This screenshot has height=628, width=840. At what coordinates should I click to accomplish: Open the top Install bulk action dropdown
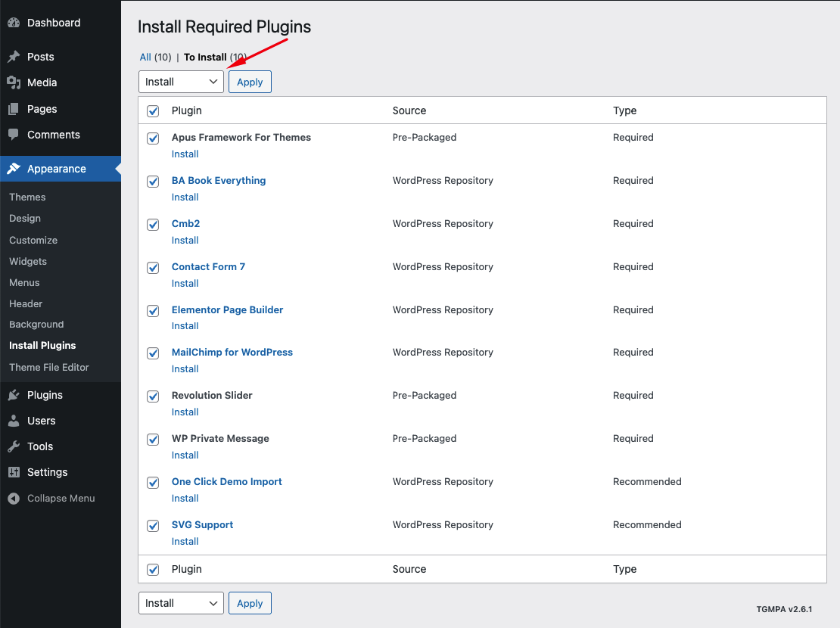(181, 82)
